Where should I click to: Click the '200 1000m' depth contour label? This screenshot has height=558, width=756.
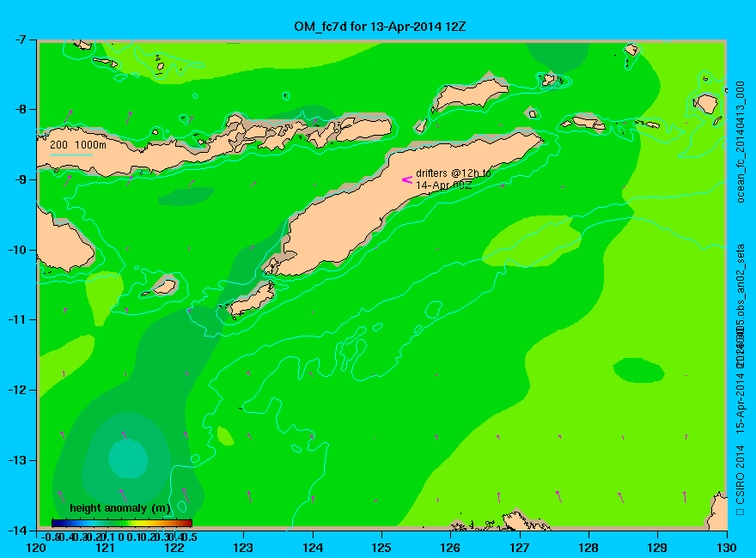click(x=78, y=144)
